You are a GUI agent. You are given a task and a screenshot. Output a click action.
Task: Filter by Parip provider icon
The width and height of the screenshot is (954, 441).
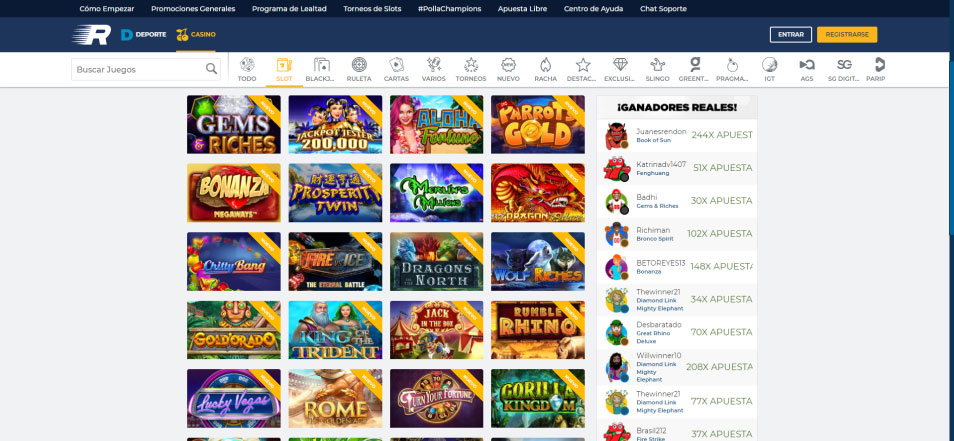pyautogui.click(x=880, y=65)
